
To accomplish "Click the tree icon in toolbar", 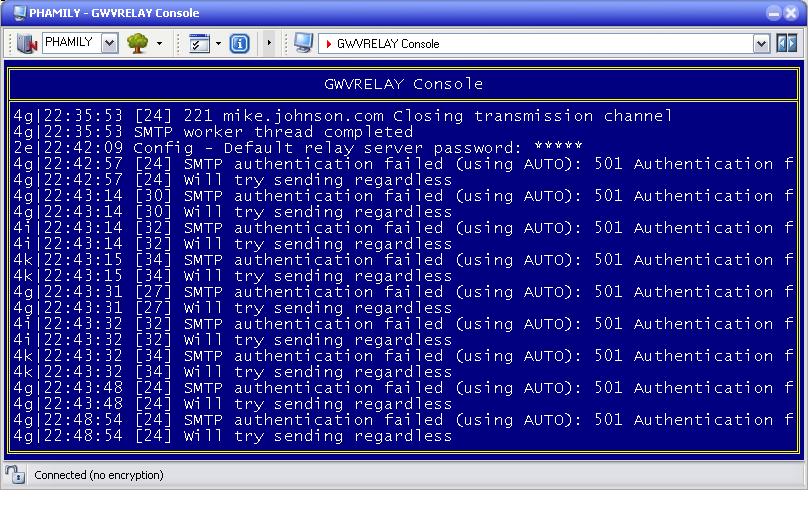I will (138, 43).
